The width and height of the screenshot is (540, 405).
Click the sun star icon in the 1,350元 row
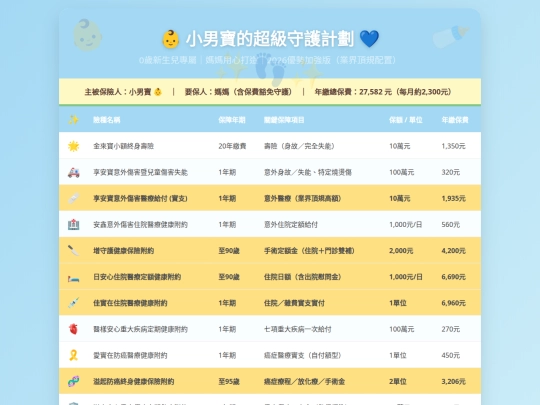[73, 146]
